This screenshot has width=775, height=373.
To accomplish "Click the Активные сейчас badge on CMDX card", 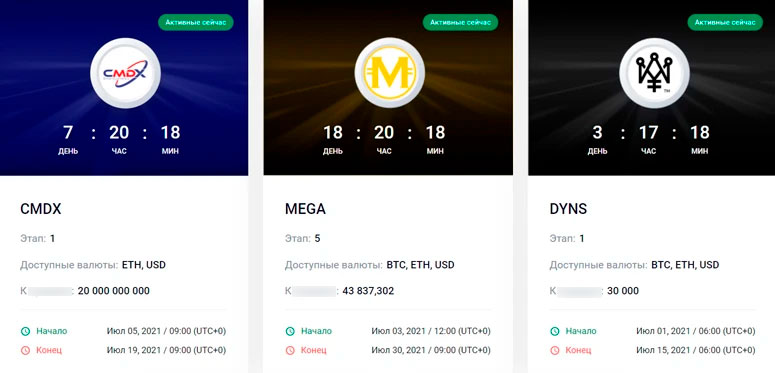I will pos(196,22).
